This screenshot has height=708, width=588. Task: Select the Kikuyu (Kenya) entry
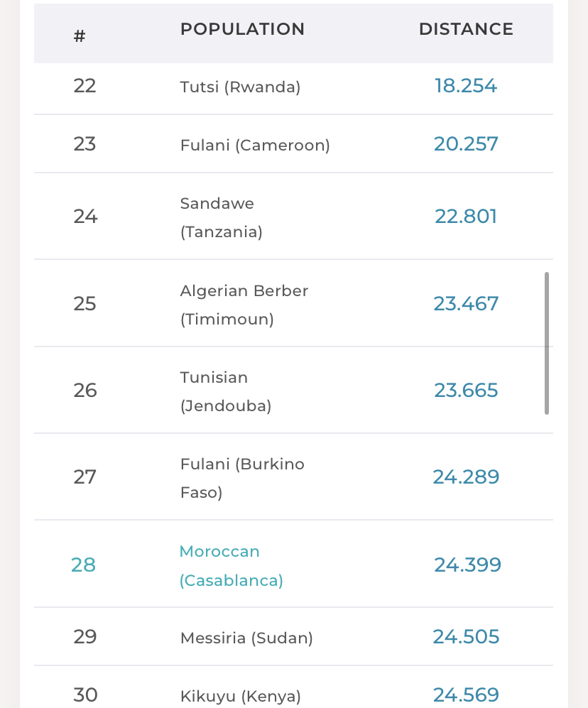coord(241,696)
